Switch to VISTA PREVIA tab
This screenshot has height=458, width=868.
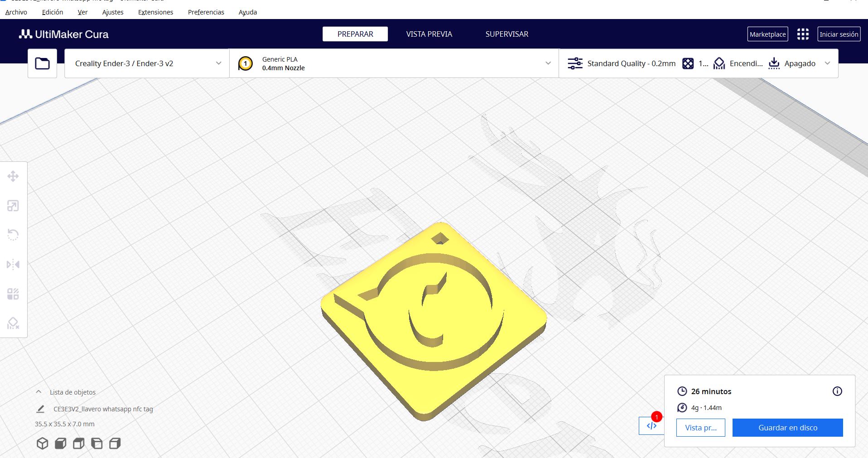click(429, 34)
